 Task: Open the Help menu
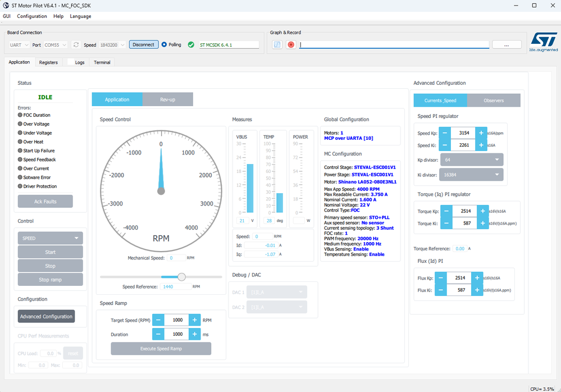[58, 16]
